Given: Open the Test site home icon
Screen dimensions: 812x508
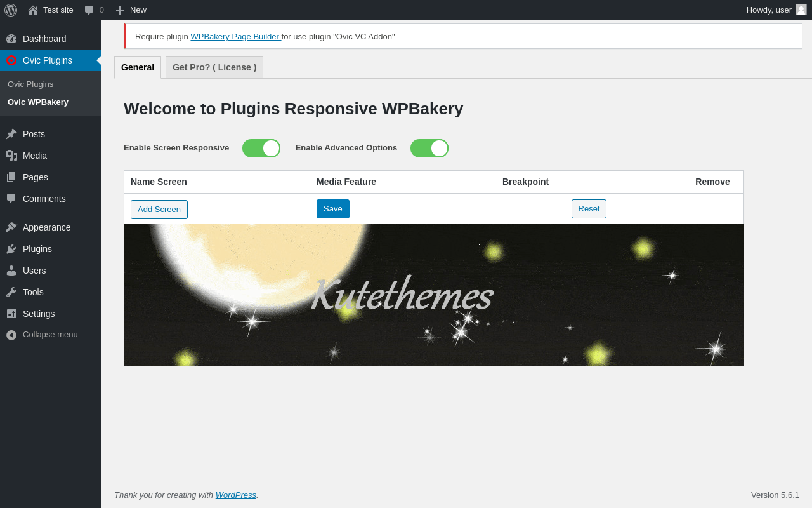Looking at the screenshot, I should coord(33,10).
